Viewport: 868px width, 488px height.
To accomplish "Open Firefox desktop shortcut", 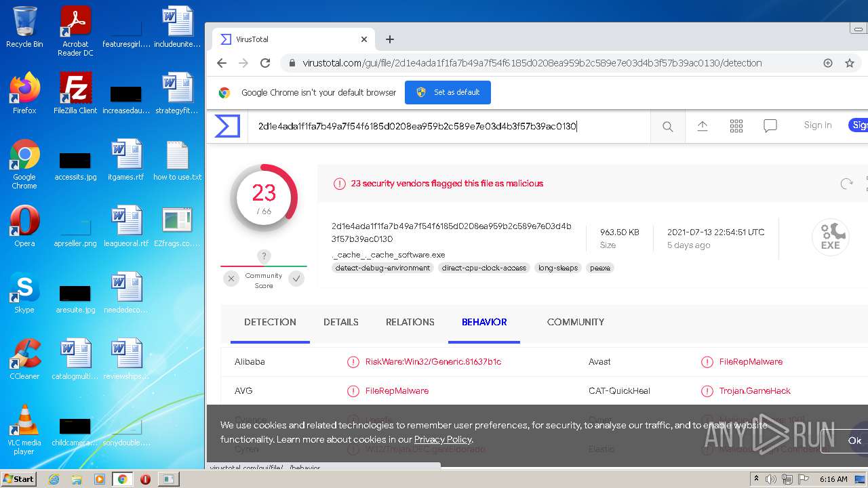I will [24, 94].
